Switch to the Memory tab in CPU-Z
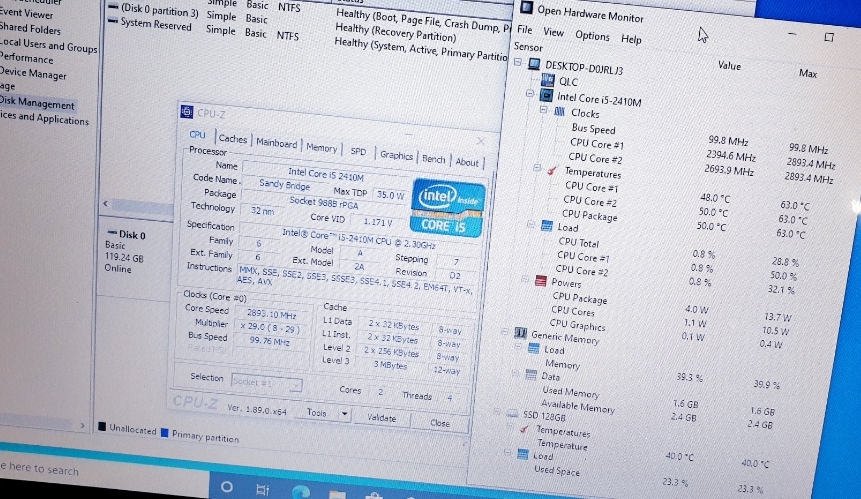 pyautogui.click(x=321, y=148)
